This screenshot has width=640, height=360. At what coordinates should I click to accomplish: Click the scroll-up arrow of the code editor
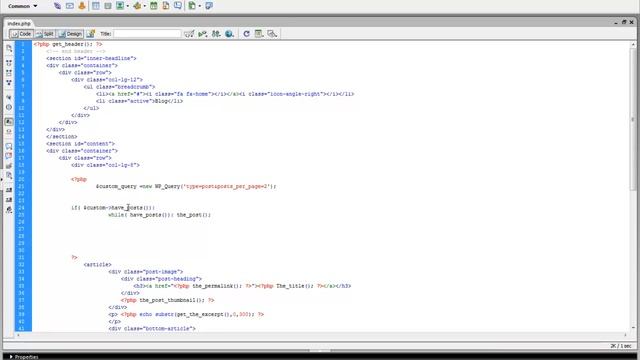coord(633,44)
